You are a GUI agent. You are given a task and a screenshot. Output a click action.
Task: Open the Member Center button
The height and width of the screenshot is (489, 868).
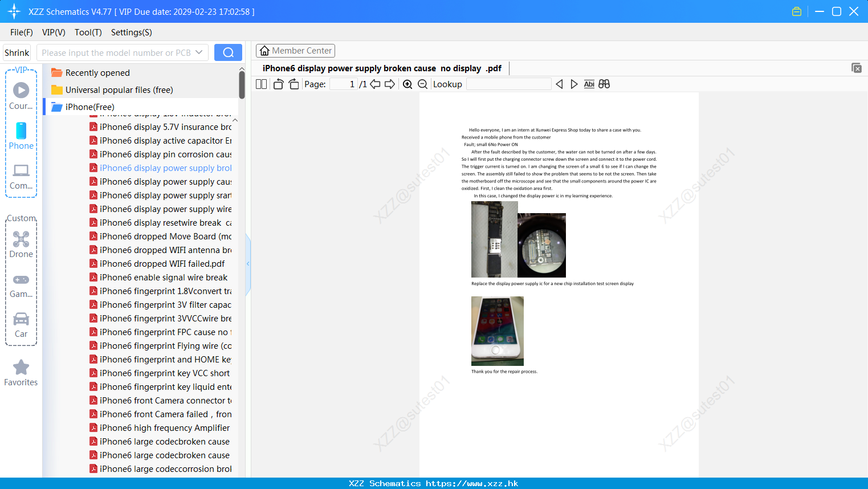[295, 51]
